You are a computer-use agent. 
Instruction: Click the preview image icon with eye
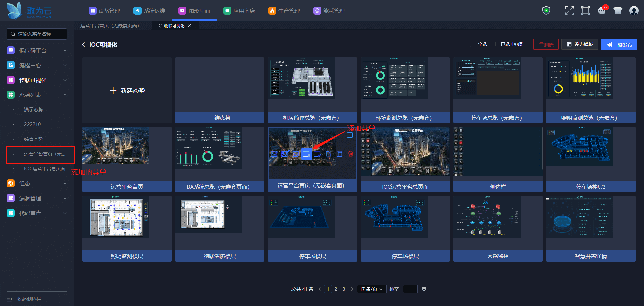pos(274,154)
